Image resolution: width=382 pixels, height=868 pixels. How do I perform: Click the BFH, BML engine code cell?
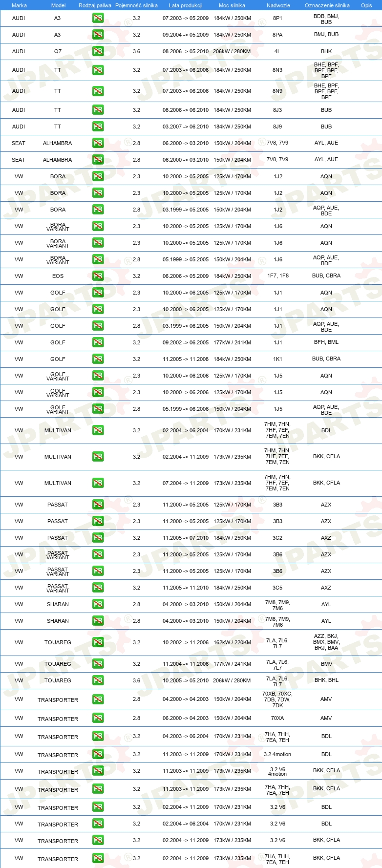326,342
